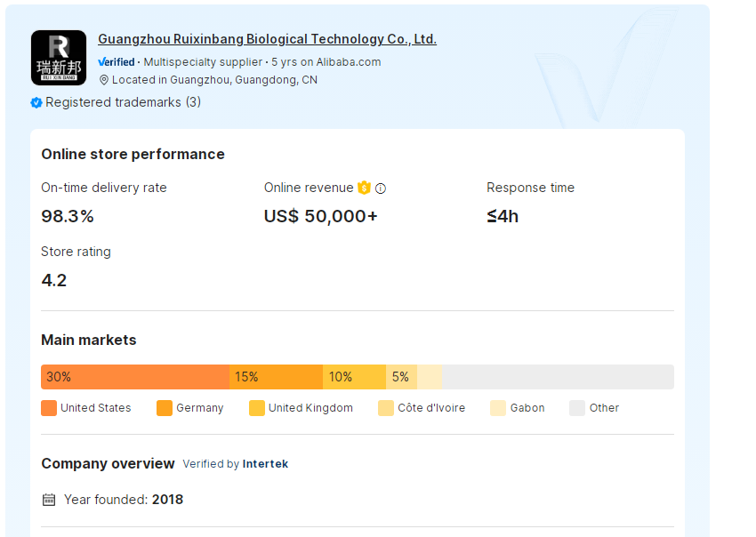Click the Gabon legend color swatch
Image resolution: width=756 pixels, height=537 pixels.
tap(498, 408)
